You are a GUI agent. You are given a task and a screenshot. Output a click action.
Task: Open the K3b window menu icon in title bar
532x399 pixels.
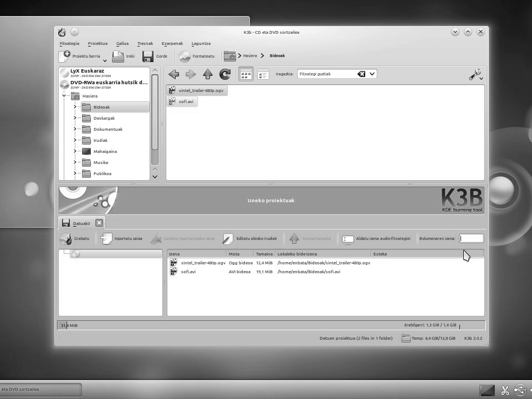coord(62,32)
